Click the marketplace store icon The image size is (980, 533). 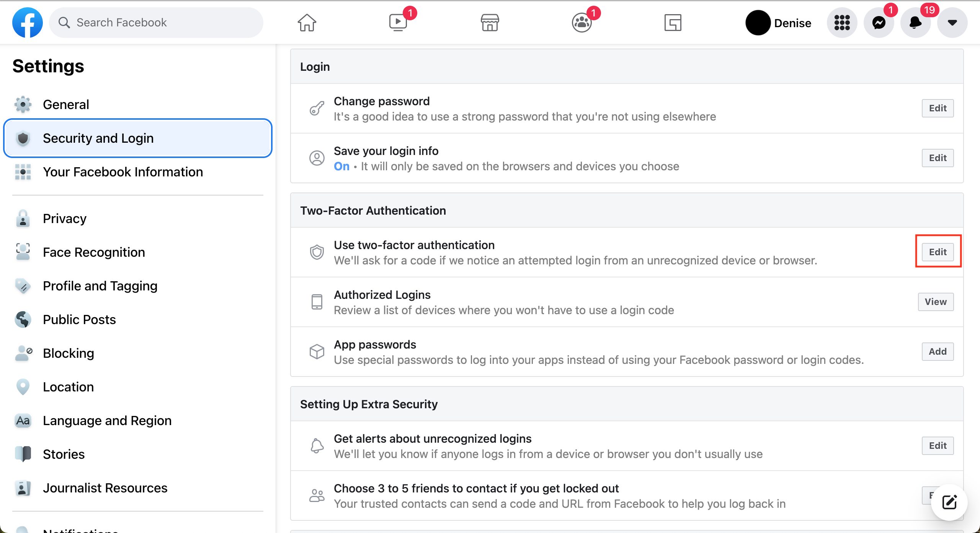(x=490, y=22)
